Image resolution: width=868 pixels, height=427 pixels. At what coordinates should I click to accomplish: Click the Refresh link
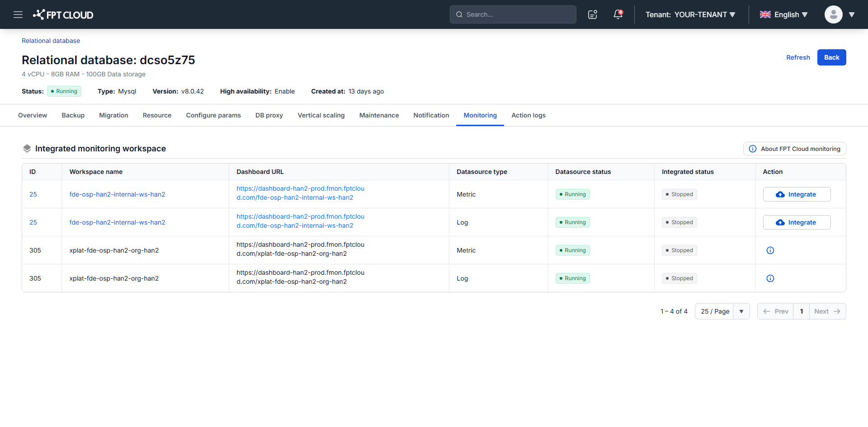tap(798, 57)
